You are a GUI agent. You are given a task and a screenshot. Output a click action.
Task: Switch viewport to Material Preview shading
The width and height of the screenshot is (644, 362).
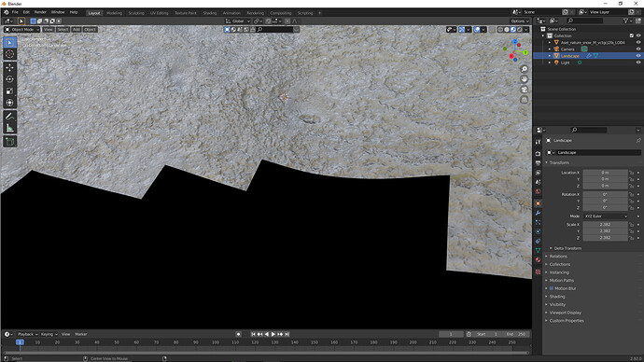513,30
